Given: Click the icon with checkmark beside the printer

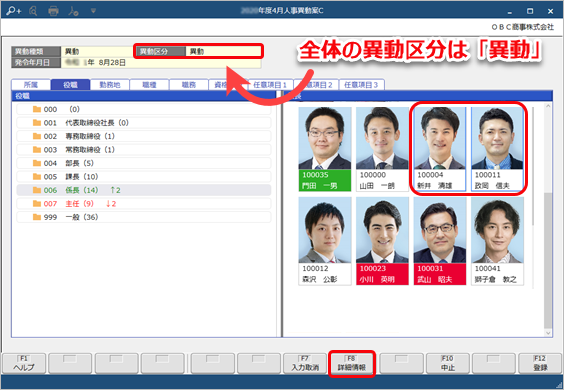Looking at the screenshot, I should (73, 11).
